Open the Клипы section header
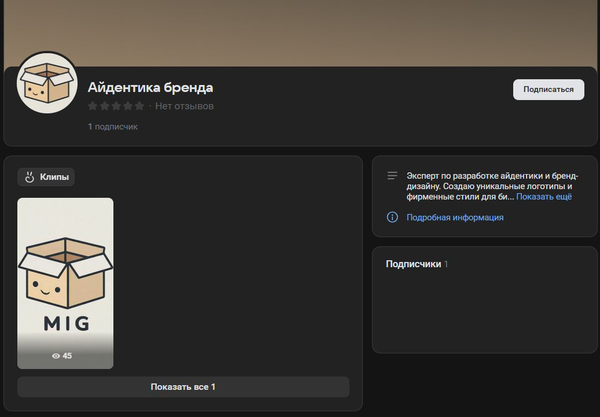 point(46,177)
